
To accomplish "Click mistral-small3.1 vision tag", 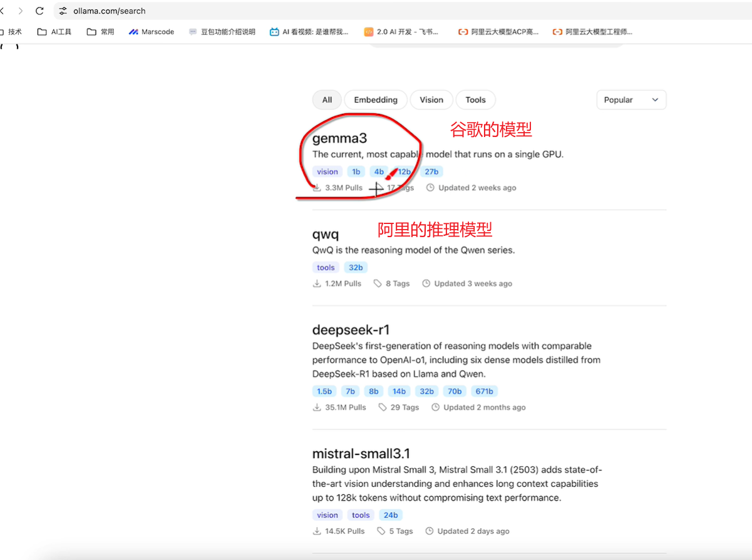I will [x=327, y=515].
